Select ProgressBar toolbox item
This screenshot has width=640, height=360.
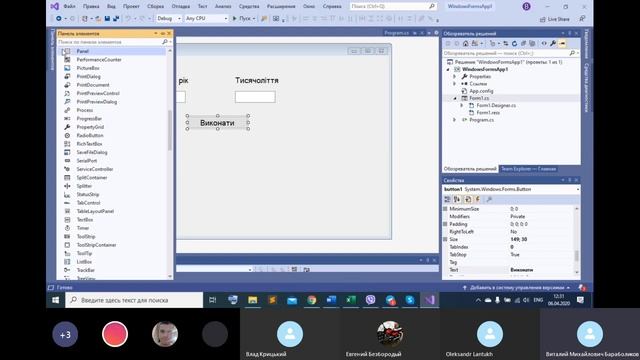(x=89, y=118)
